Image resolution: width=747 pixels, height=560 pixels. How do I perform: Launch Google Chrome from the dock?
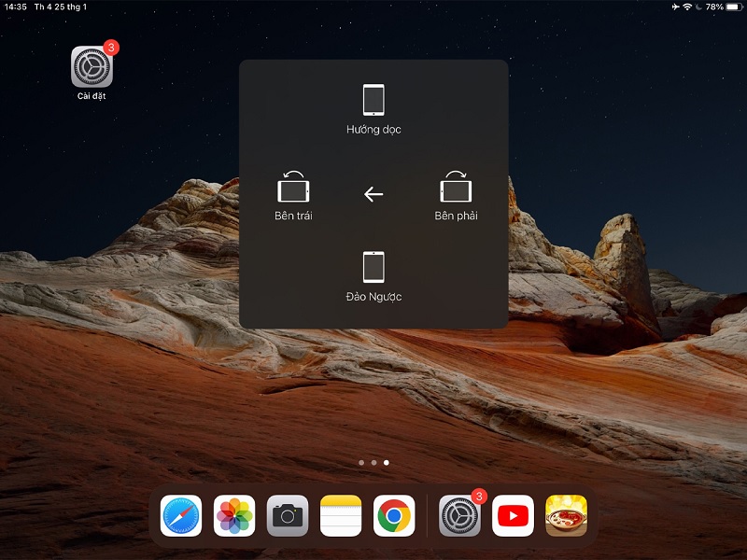[402, 514]
